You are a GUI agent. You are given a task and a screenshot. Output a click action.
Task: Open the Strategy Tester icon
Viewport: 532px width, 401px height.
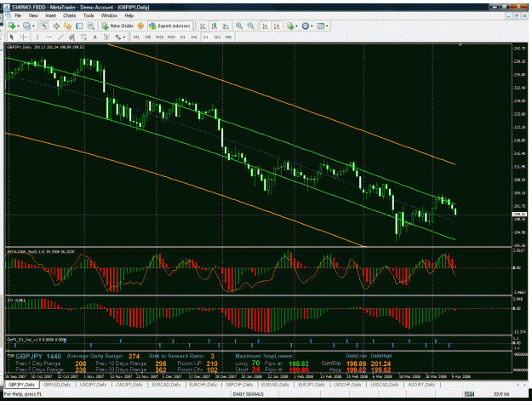click(x=91, y=26)
